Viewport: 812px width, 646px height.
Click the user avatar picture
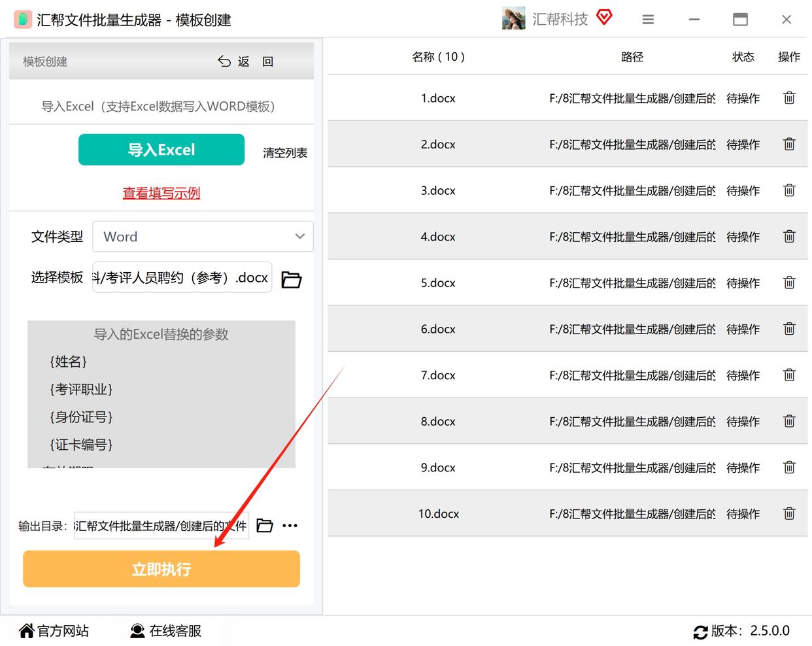coord(514,19)
